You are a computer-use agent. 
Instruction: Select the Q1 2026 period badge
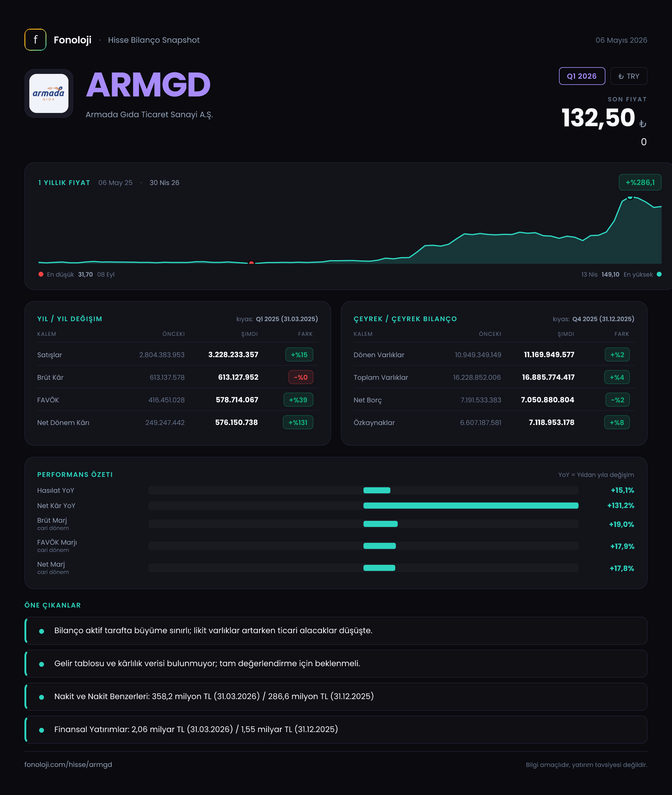pos(582,76)
